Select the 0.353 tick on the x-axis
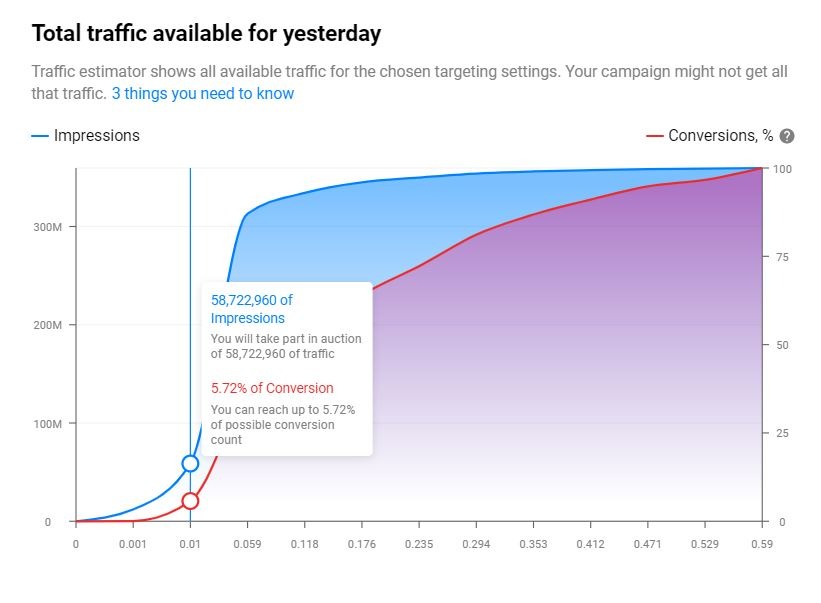 [x=533, y=545]
